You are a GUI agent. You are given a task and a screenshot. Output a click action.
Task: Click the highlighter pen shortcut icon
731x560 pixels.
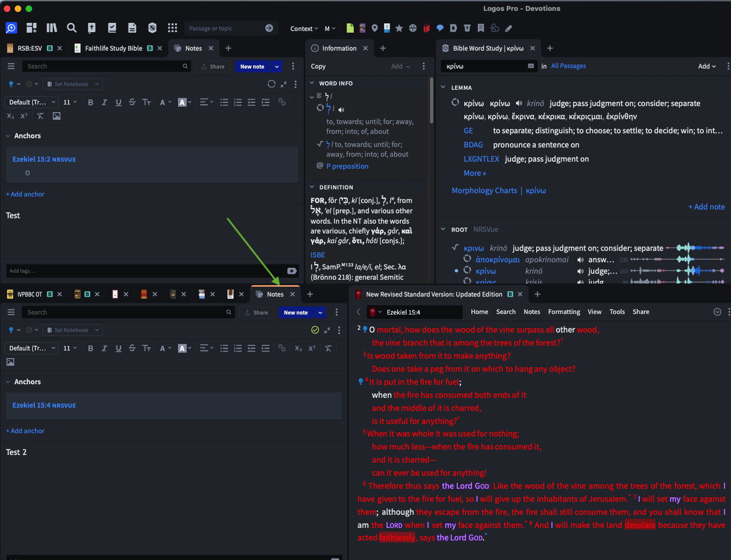pyautogui.click(x=508, y=28)
